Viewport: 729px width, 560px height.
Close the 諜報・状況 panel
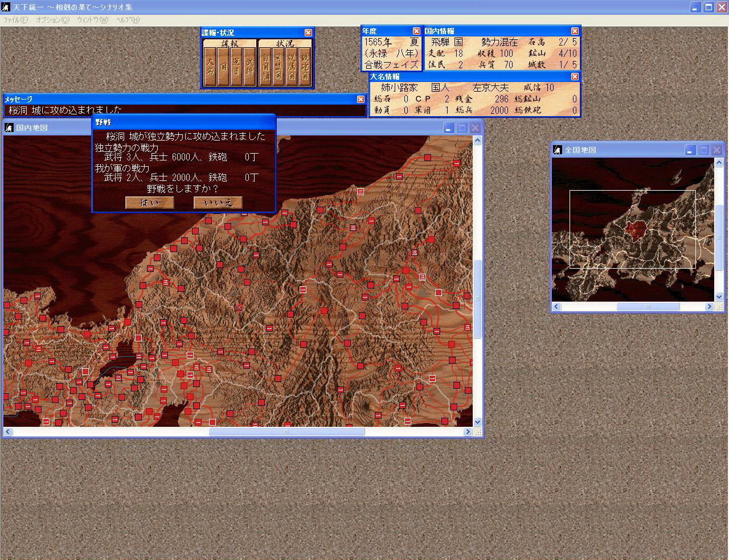pos(308,32)
